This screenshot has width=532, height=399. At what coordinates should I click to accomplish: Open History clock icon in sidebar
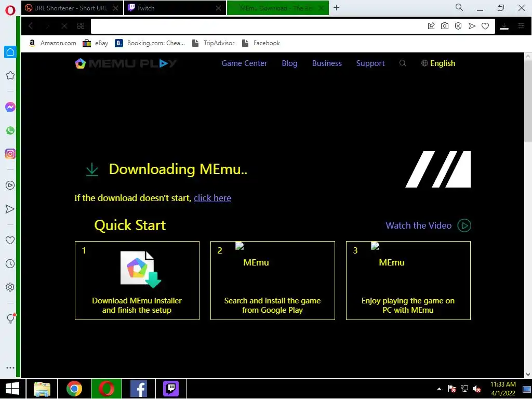(x=10, y=263)
